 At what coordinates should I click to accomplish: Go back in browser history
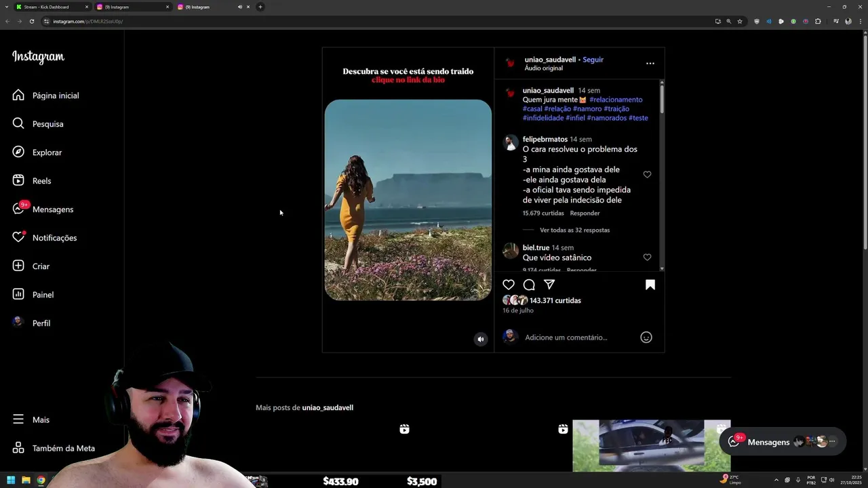pyautogui.click(x=7, y=21)
